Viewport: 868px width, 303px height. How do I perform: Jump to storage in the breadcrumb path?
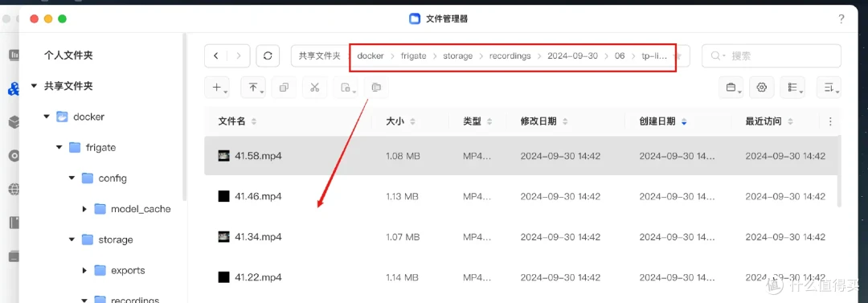click(458, 56)
